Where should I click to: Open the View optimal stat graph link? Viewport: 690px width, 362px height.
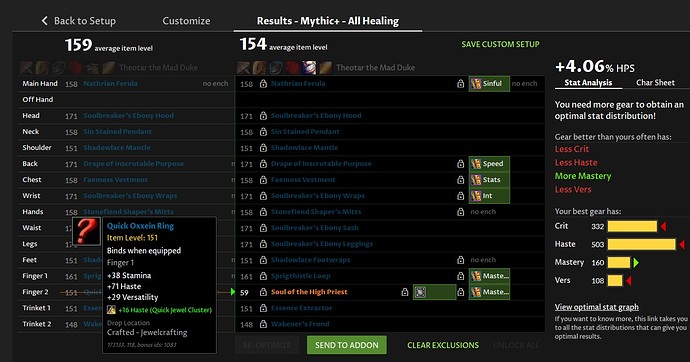tap(596, 307)
